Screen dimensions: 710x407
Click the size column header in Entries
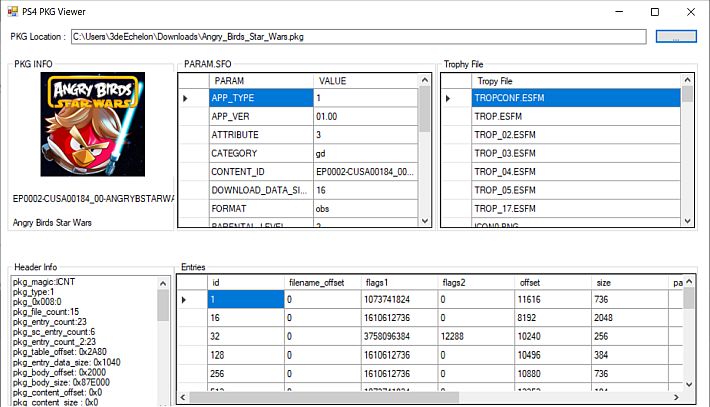630,283
